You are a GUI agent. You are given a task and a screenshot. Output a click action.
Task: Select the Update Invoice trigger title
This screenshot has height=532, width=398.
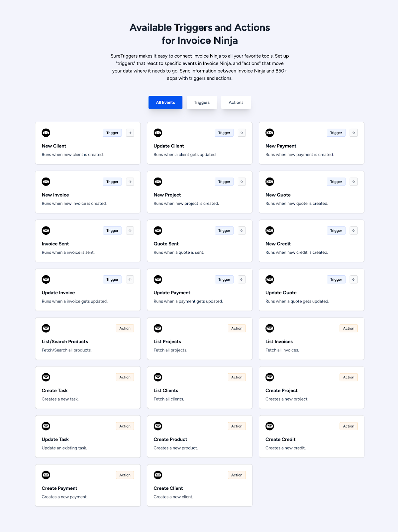[x=58, y=293]
